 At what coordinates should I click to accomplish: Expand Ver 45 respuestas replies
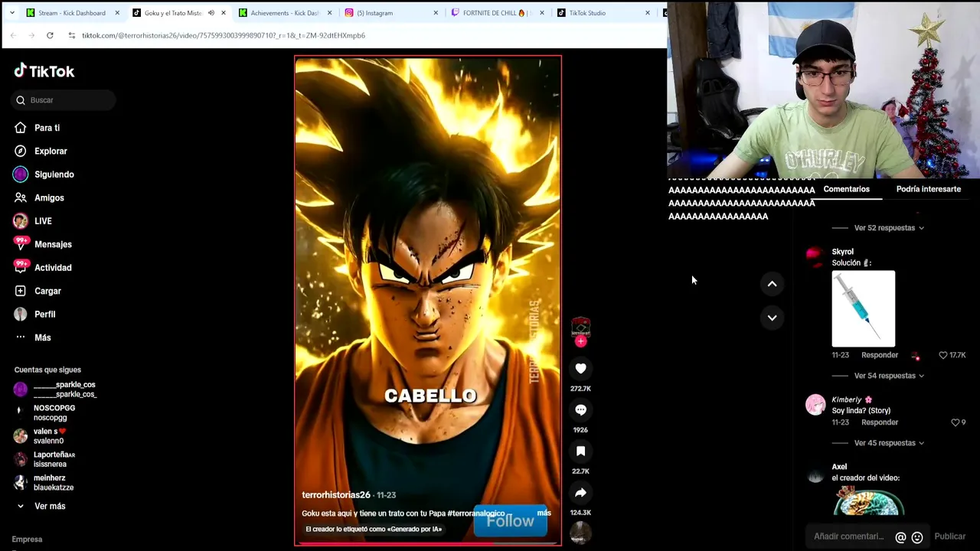click(889, 443)
